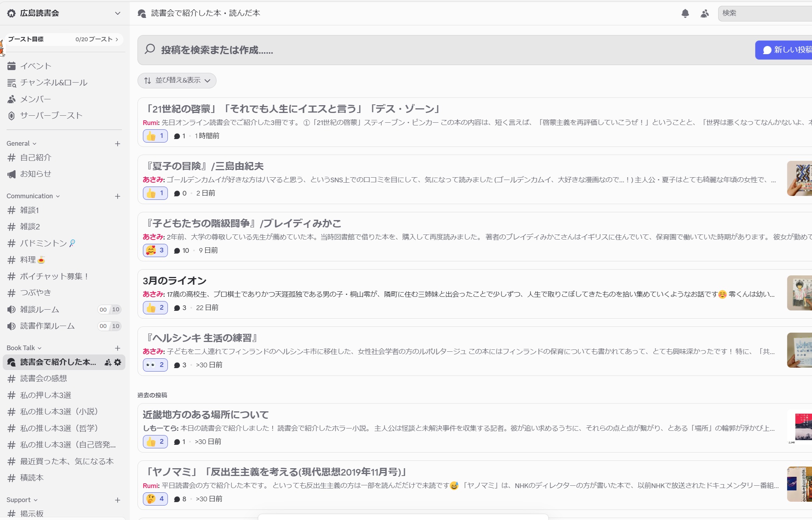Image resolution: width=812 pixels, height=520 pixels.
Task: Open the forum channel settings gear
Action: click(x=118, y=362)
